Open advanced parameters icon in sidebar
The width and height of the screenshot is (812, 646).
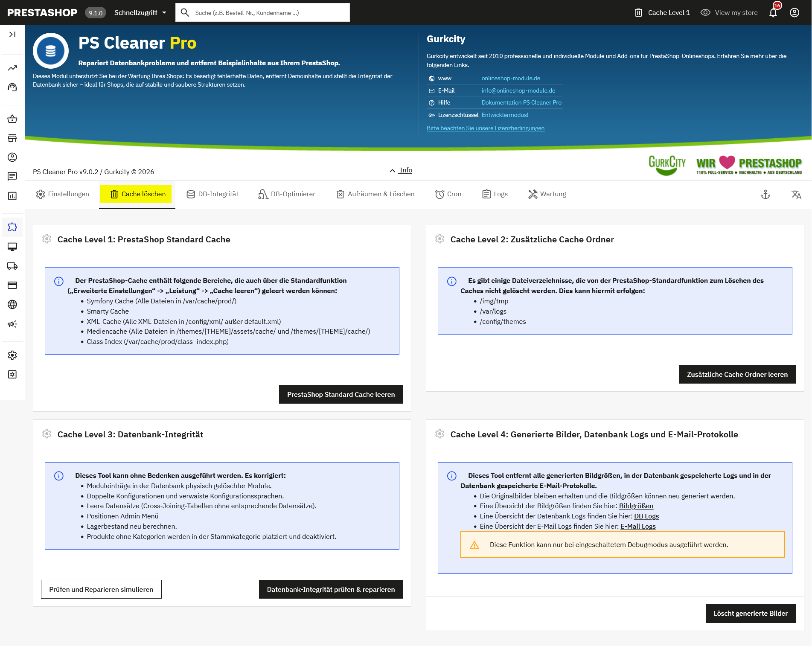point(12,374)
